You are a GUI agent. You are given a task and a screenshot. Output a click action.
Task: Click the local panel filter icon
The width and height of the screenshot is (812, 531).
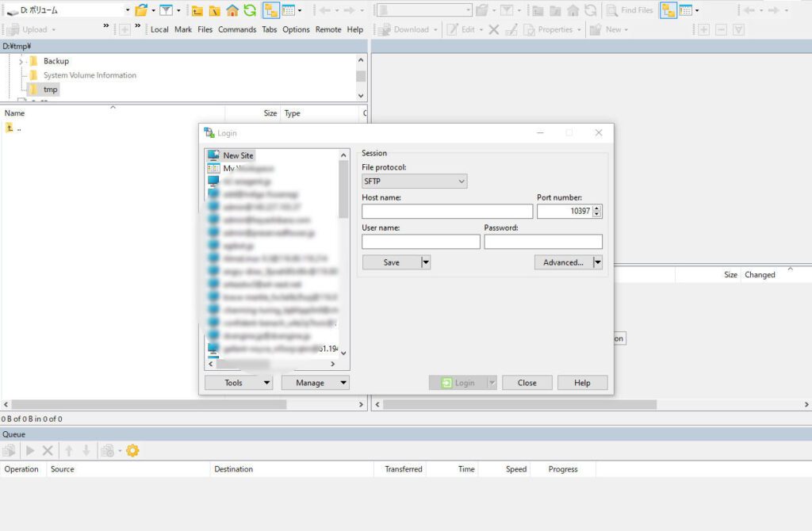166,10
